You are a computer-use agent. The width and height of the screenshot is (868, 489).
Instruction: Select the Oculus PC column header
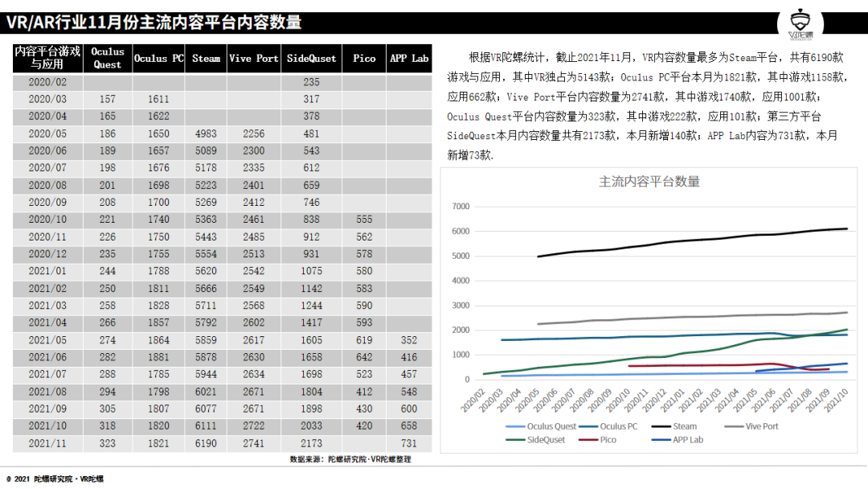pos(158,58)
